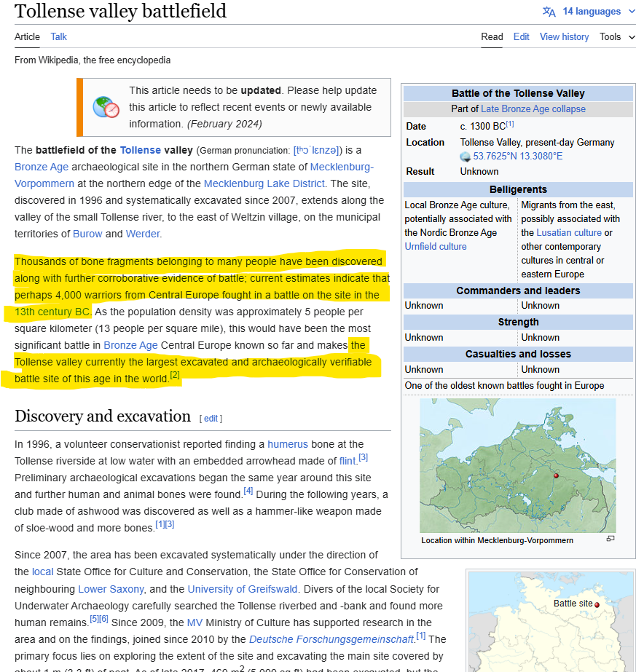This screenshot has height=672, width=636.
Task: Open the Tools dropdown menu
Action: click(x=617, y=37)
